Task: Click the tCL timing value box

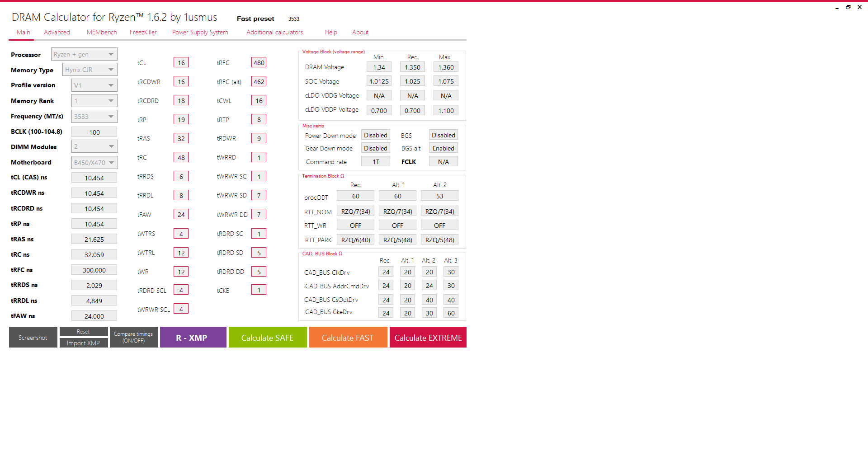Action: 181,63
